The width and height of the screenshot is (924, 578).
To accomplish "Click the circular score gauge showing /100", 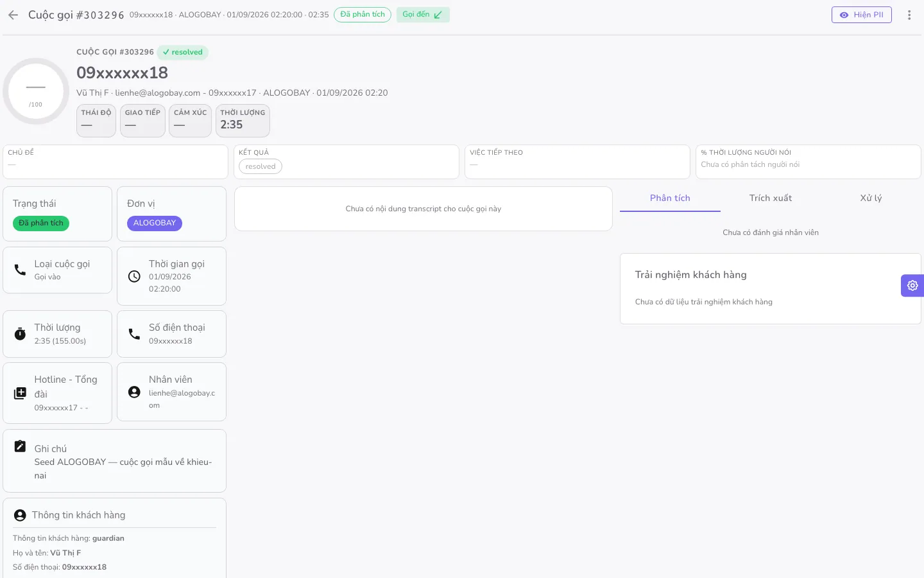I will pyautogui.click(x=36, y=91).
